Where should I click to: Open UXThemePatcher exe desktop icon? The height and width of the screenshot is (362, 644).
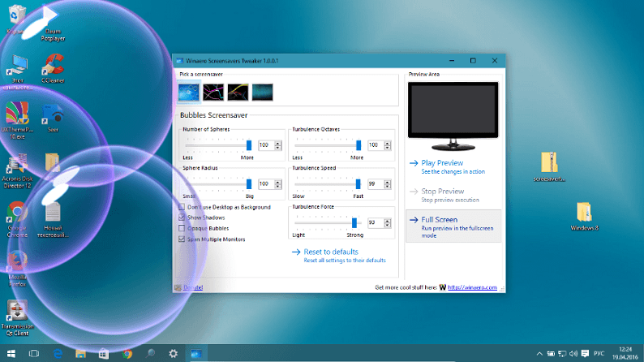[17, 121]
